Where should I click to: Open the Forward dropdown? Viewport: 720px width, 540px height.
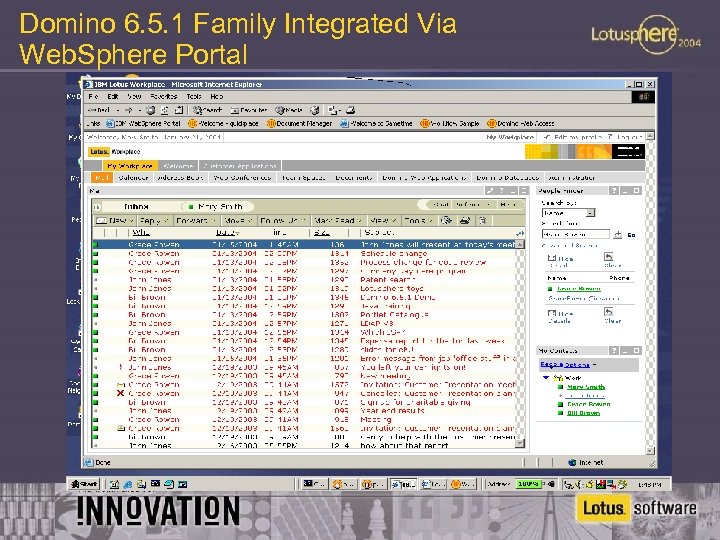click(x=196, y=220)
